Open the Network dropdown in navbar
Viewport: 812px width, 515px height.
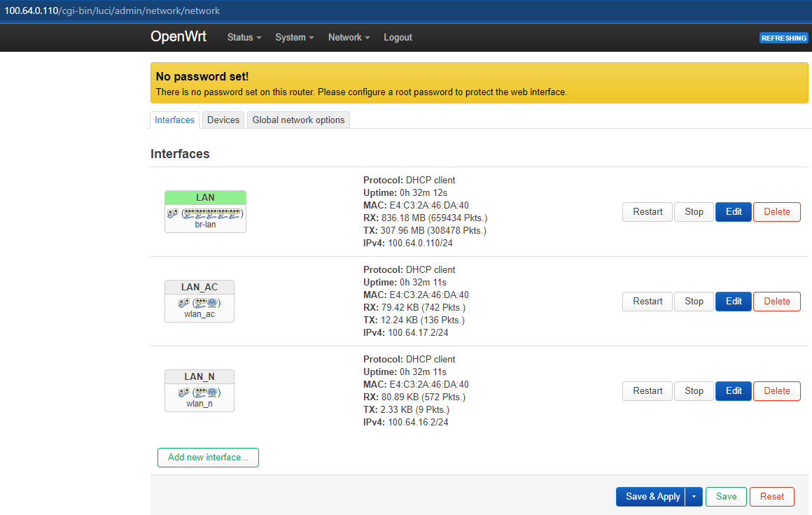(349, 38)
